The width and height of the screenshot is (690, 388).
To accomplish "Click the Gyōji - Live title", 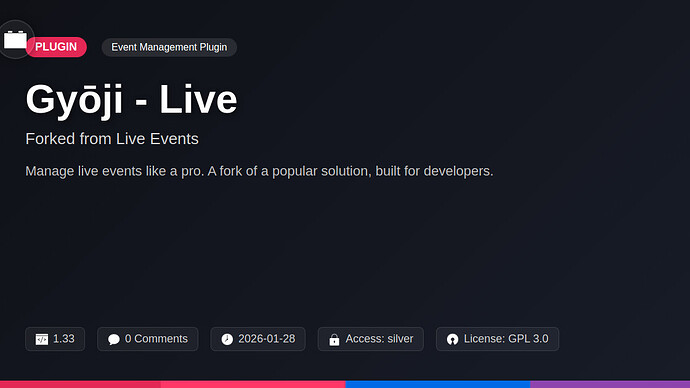I will (x=131, y=100).
